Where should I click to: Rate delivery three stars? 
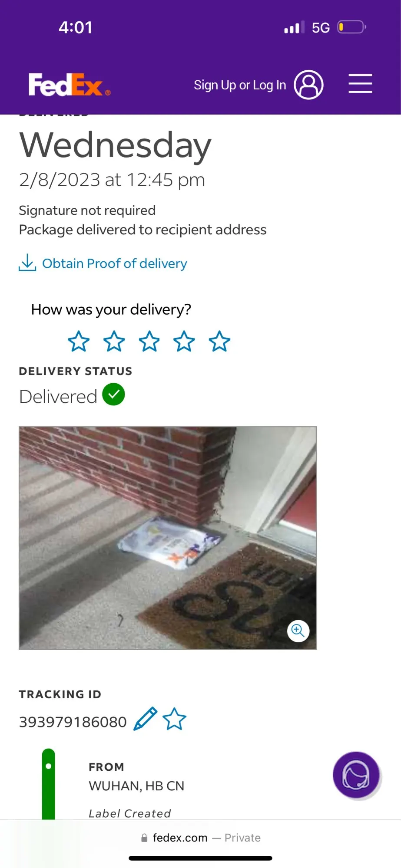click(x=149, y=341)
